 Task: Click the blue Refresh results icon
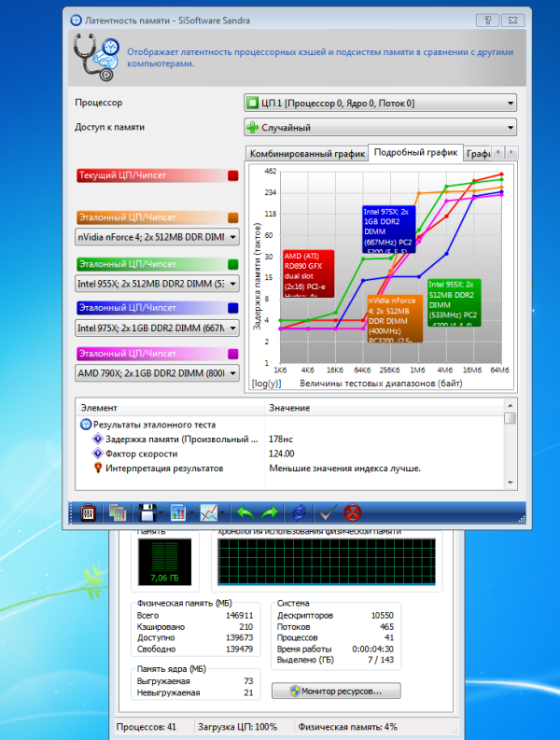point(299,511)
